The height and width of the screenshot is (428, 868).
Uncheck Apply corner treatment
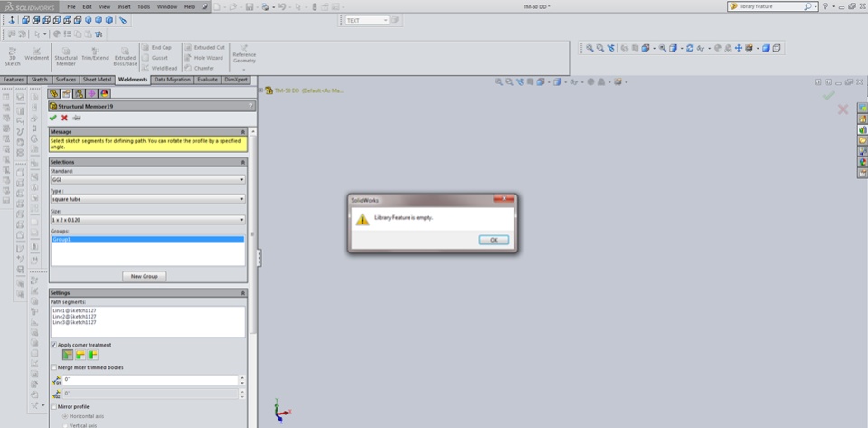point(53,345)
